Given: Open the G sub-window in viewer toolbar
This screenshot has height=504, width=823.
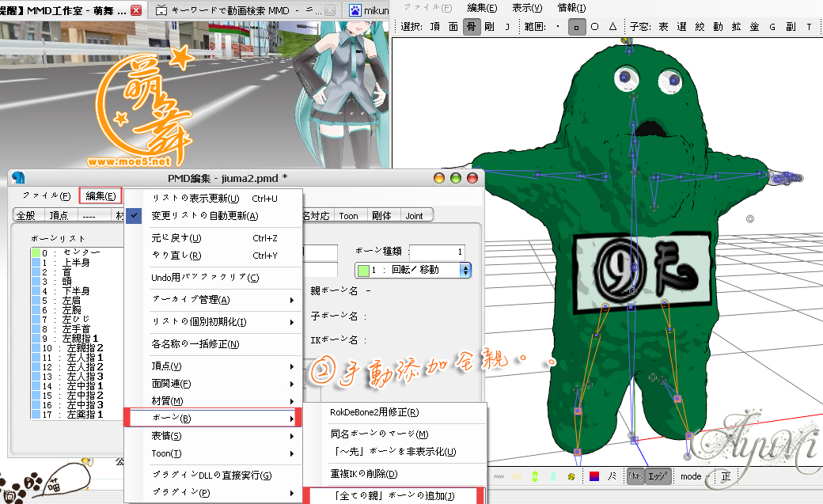Looking at the screenshot, I should pos(772,26).
